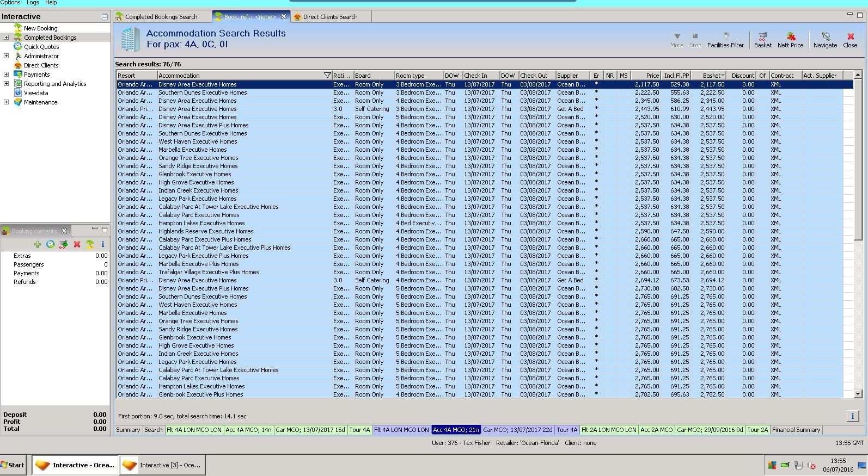Click the basket-with-arrow icon in Booking contents
868x476 pixels.
tap(64, 245)
